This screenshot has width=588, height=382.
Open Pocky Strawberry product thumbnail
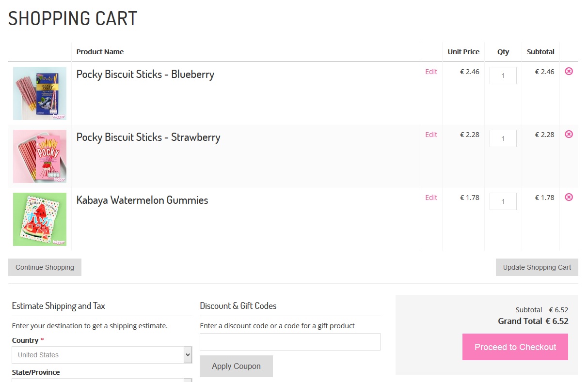(x=40, y=156)
